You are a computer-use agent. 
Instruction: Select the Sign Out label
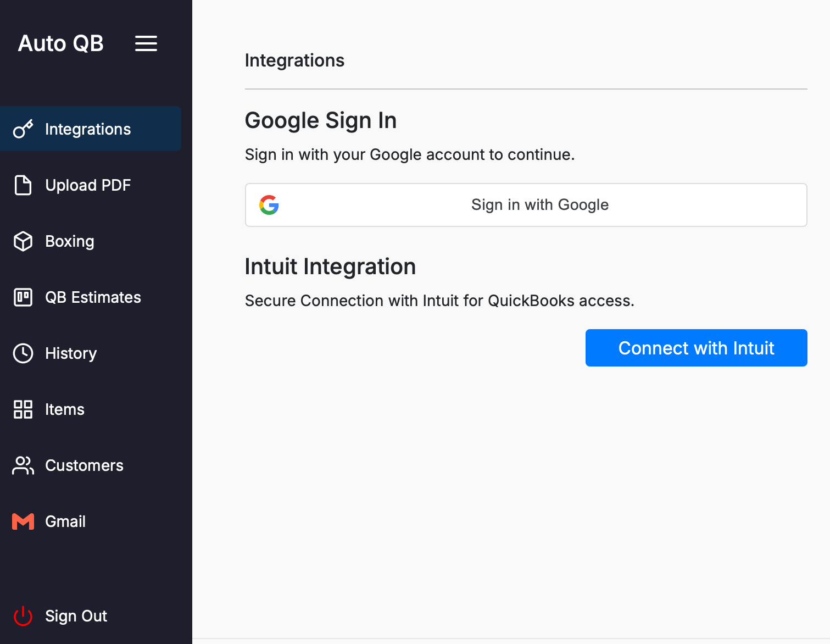coord(76,616)
